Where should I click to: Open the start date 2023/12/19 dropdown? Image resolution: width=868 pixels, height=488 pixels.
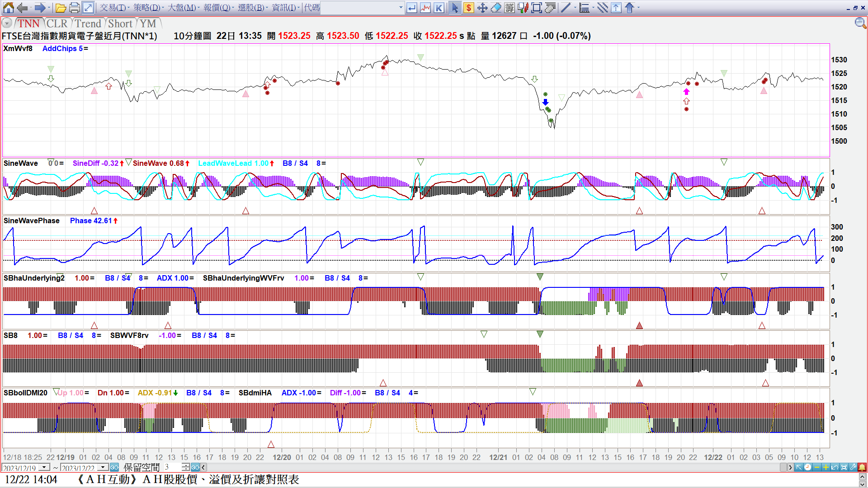44,467
